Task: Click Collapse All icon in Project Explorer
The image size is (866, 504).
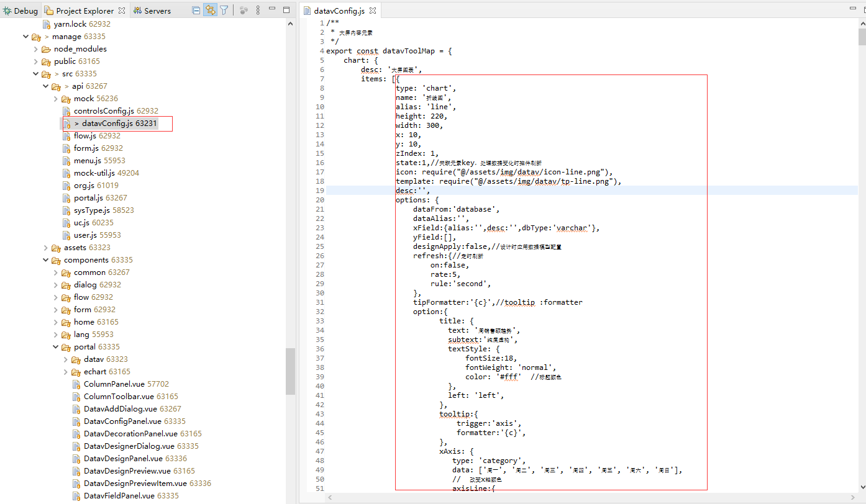Action: point(196,11)
